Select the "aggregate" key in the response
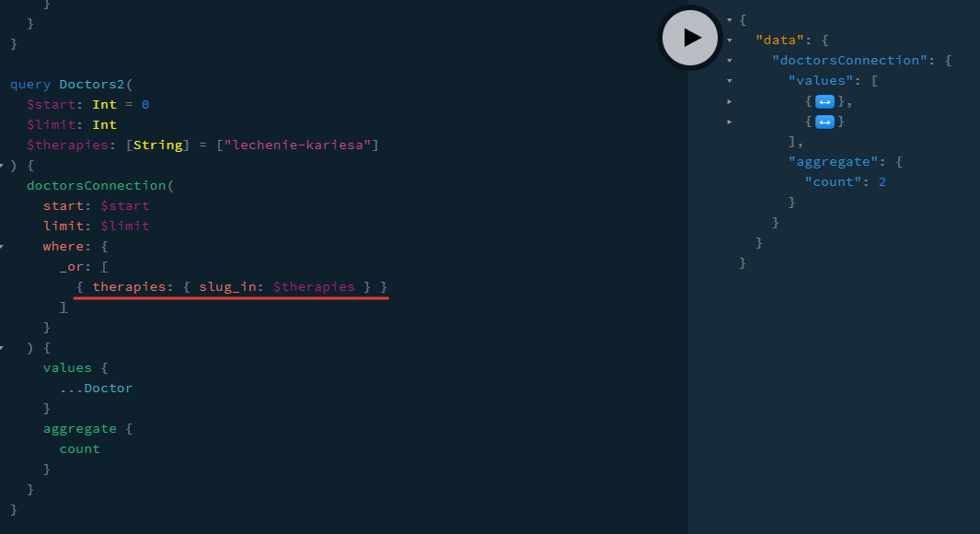980x534 pixels. pyautogui.click(x=833, y=161)
